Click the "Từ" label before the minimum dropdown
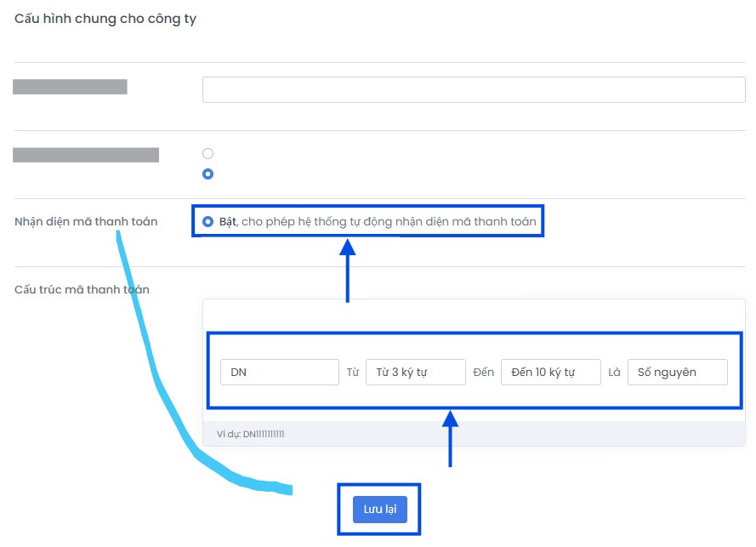The height and width of the screenshot is (547, 756). (353, 373)
